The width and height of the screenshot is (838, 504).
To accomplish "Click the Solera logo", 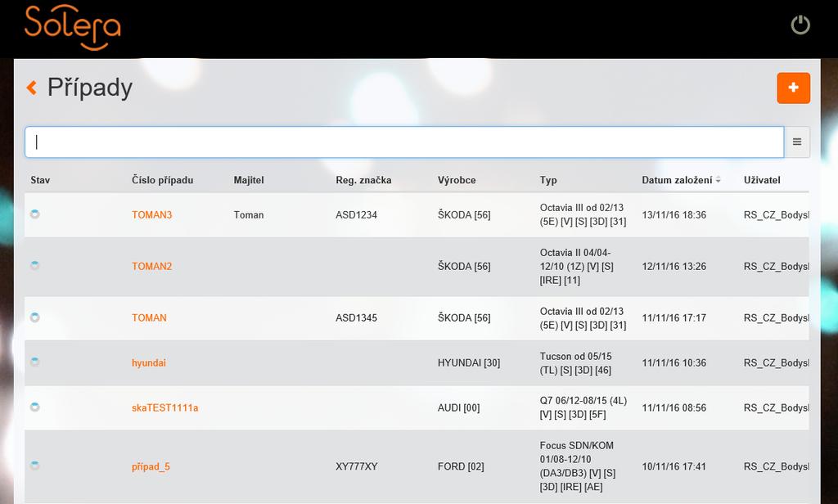I will tap(73, 27).
